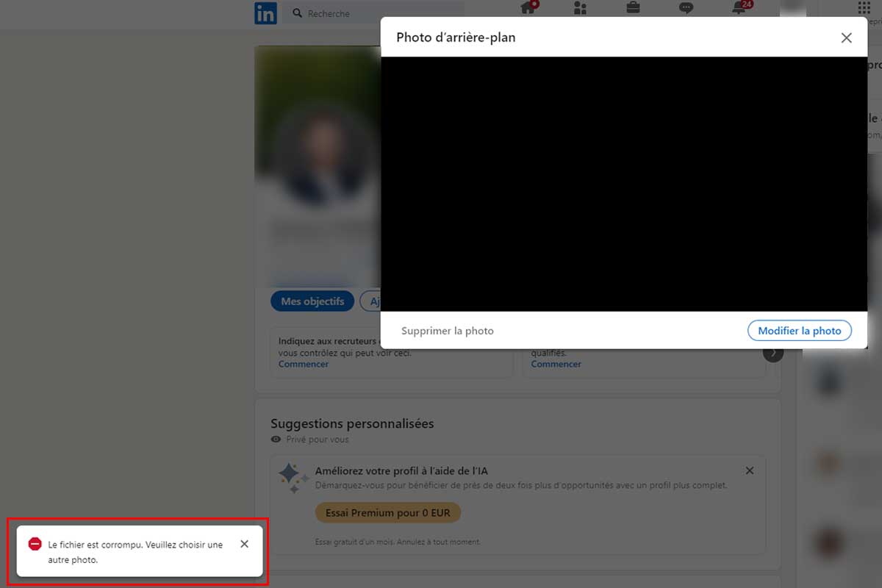Open the Jobs briefcase icon
This screenshot has height=588, width=882.
(633, 8)
